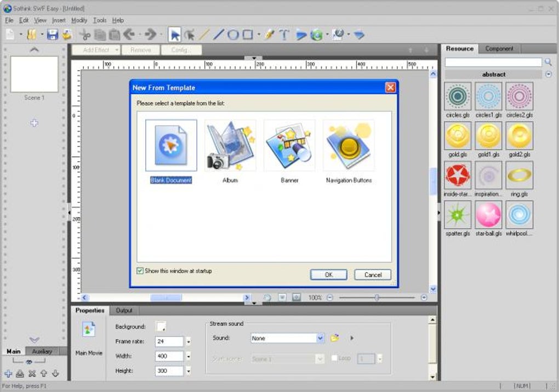Click the New document toolbar icon
The image size is (559, 392).
tap(10, 35)
